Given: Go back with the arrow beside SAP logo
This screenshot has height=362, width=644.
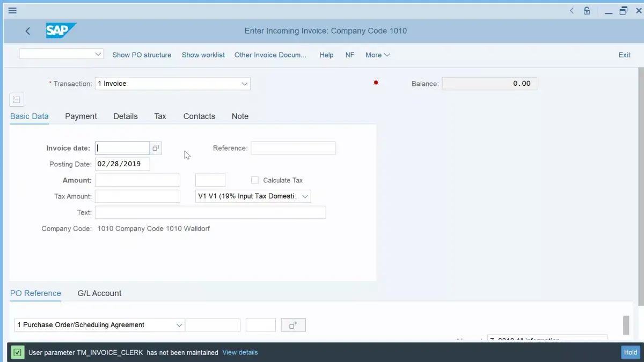Looking at the screenshot, I should click(28, 31).
